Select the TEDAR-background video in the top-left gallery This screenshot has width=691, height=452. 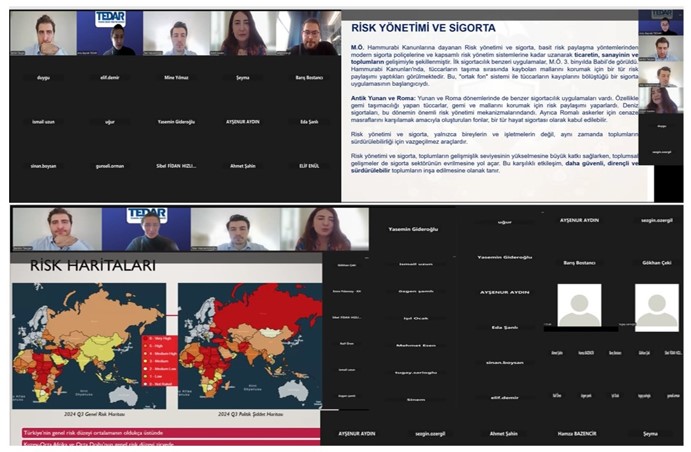(110, 33)
